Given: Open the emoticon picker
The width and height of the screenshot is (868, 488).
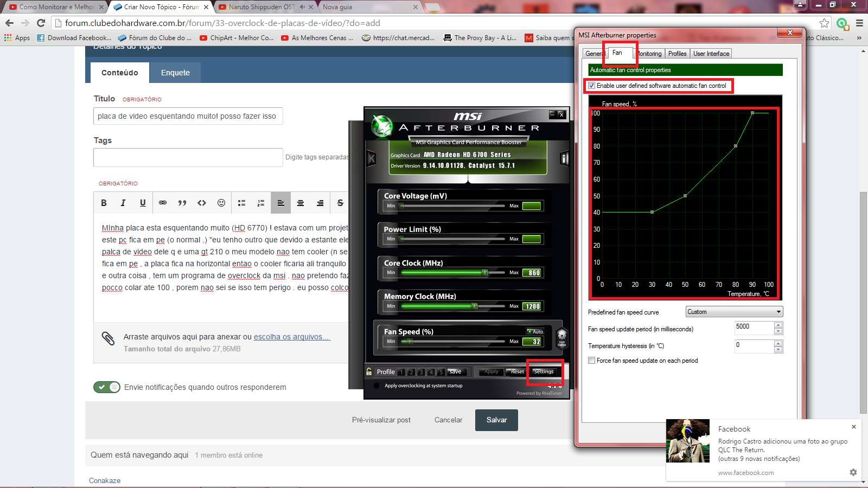Looking at the screenshot, I should click(x=221, y=203).
